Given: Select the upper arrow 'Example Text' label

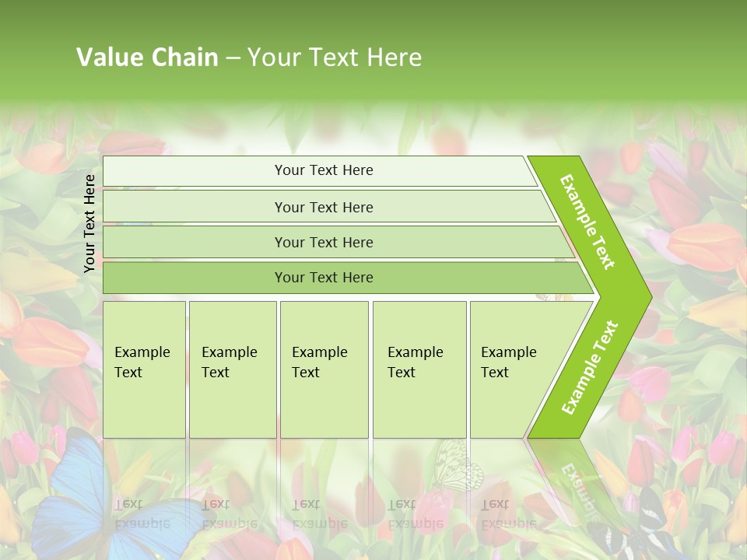Looking at the screenshot, I should (587, 222).
